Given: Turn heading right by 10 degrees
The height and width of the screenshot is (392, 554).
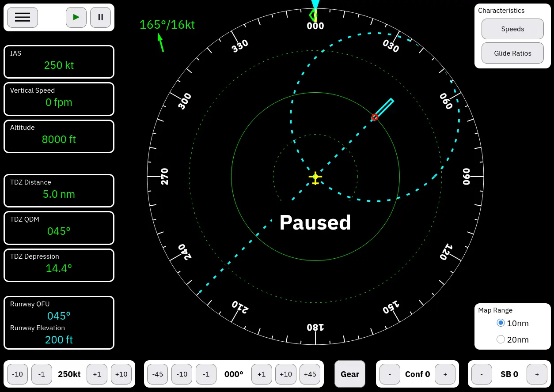Looking at the screenshot, I should point(286,374).
